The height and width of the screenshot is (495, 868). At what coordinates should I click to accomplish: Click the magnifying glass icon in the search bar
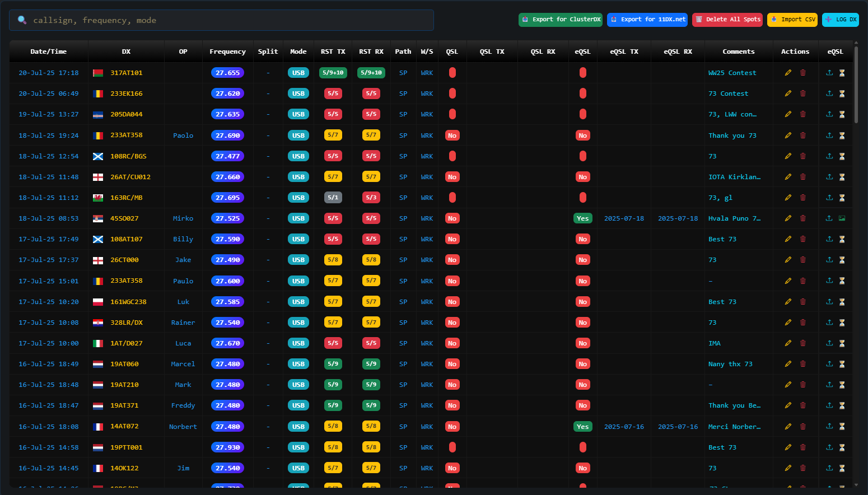[x=21, y=20]
